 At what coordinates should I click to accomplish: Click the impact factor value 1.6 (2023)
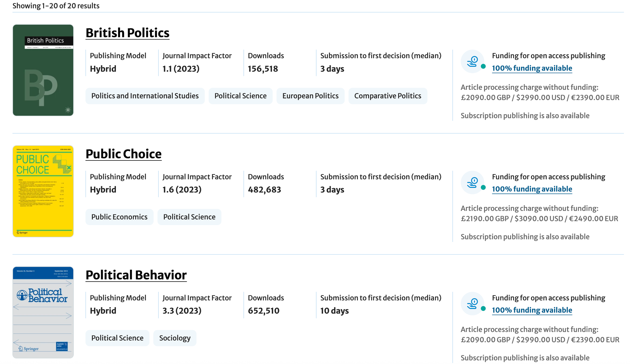[182, 190]
